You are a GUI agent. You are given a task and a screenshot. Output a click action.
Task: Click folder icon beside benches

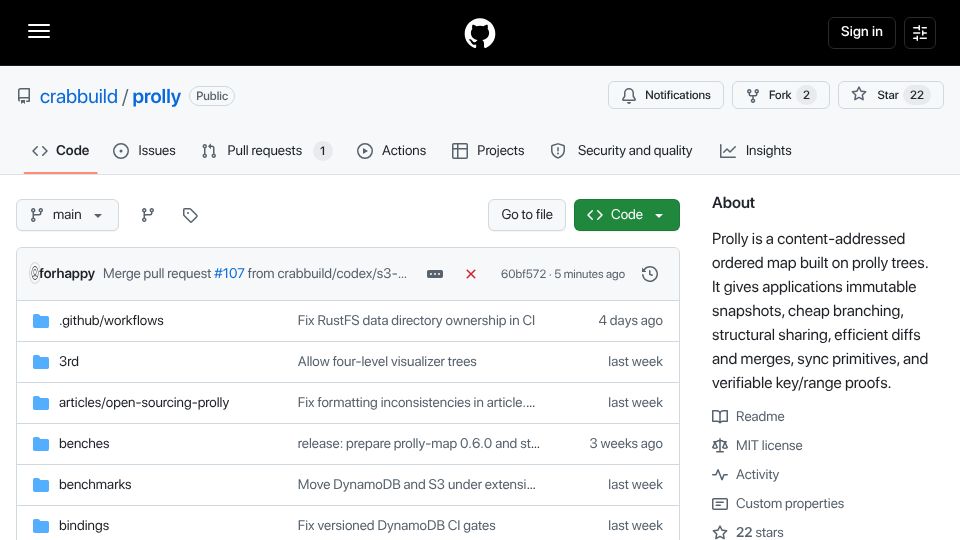click(41, 444)
